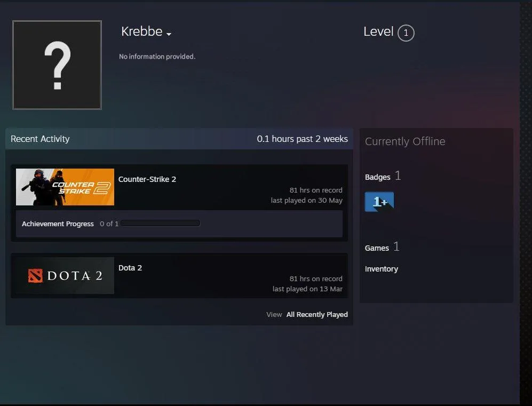
Task: Expand All Recently Played games list
Action: tap(317, 314)
